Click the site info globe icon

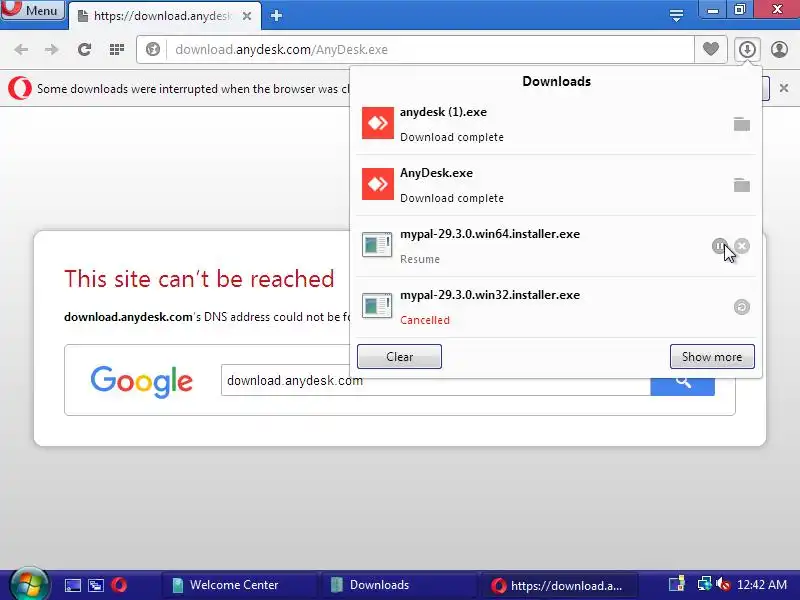click(x=153, y=49)
